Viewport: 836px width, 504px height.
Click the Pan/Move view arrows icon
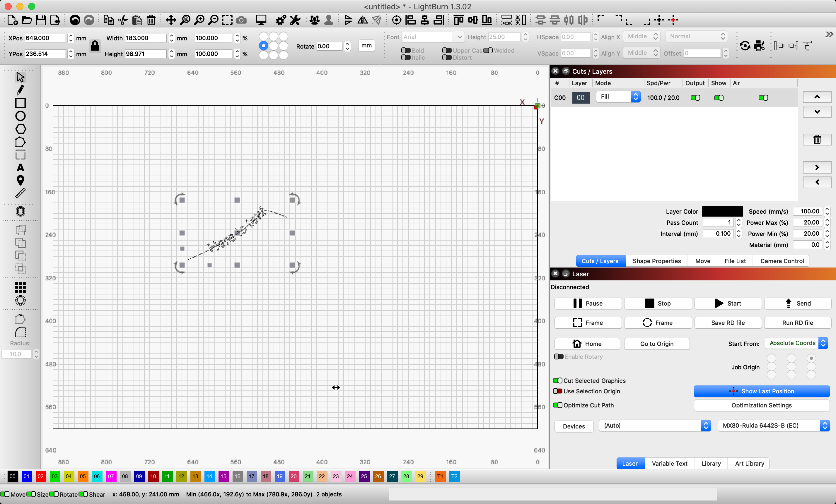pos(171,20)
